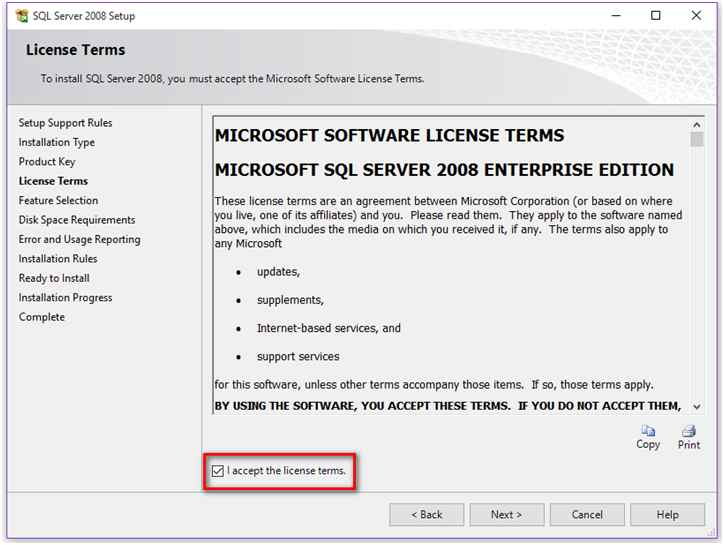Maximize the SQL Server 2008 Setup window

pos(656,16)
